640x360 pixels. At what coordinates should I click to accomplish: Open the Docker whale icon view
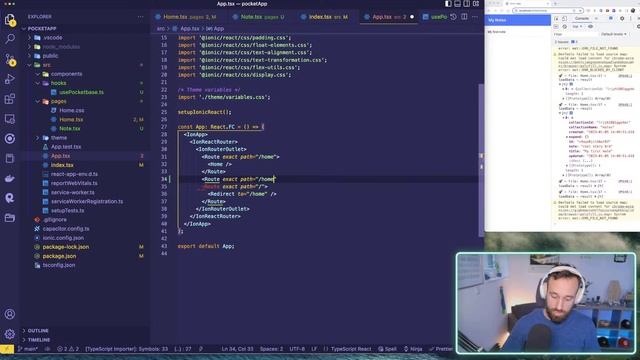pos(9,178)
